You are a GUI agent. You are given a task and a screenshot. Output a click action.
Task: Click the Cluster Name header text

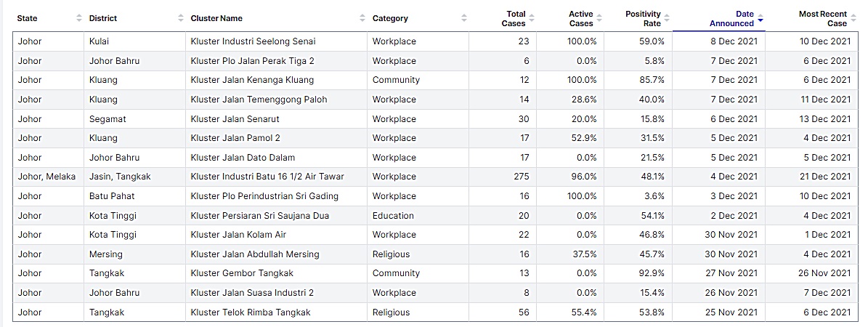tap(216, 18)
